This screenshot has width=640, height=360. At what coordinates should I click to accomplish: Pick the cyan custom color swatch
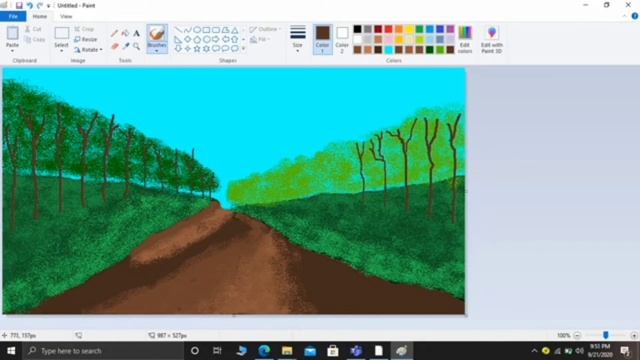pyautogui.click(x=388, y=50)
